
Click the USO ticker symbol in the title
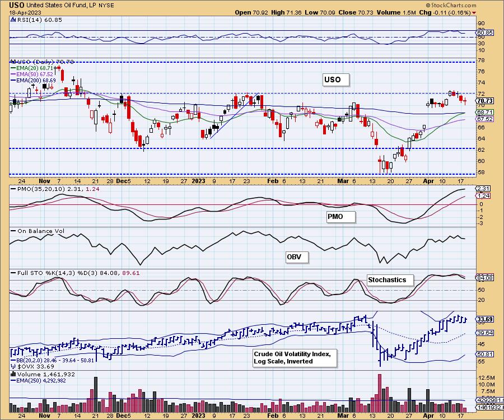17,5
